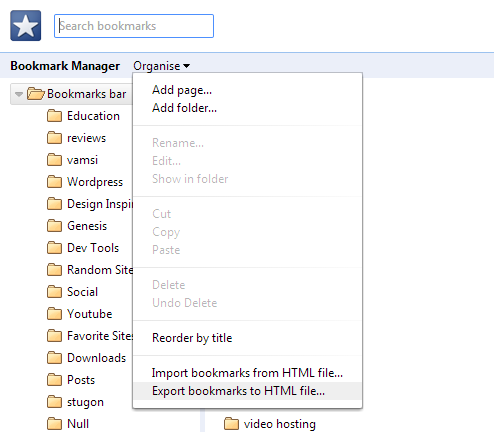Select the Bookmarks bar label
Image resolution: width=494 pixels, height=432 pixels.
pos(87,94)
